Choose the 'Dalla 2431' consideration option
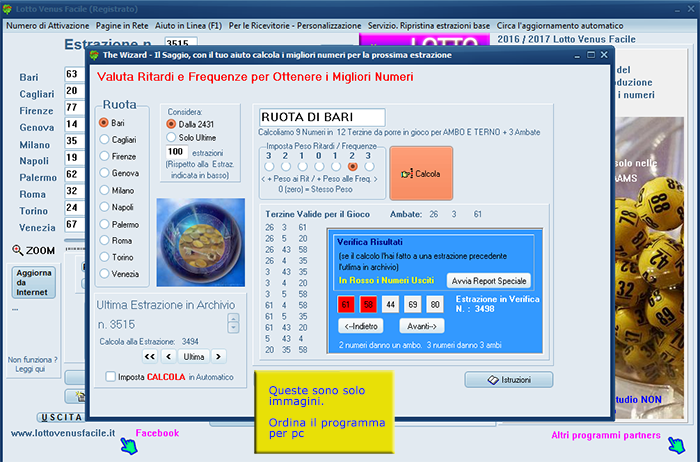 171,124
